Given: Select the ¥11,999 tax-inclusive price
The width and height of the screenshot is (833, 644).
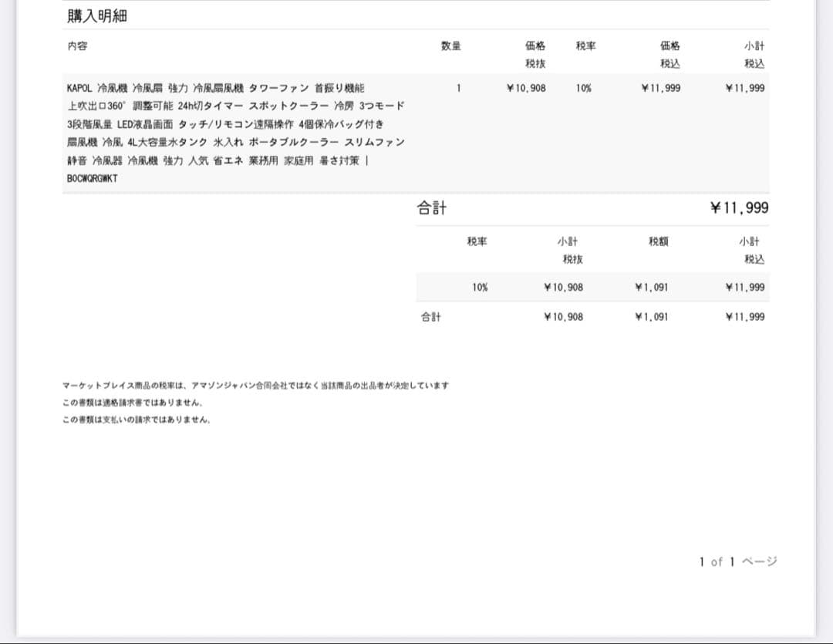Looking at the screenshot, I should [x=662, y=88].
